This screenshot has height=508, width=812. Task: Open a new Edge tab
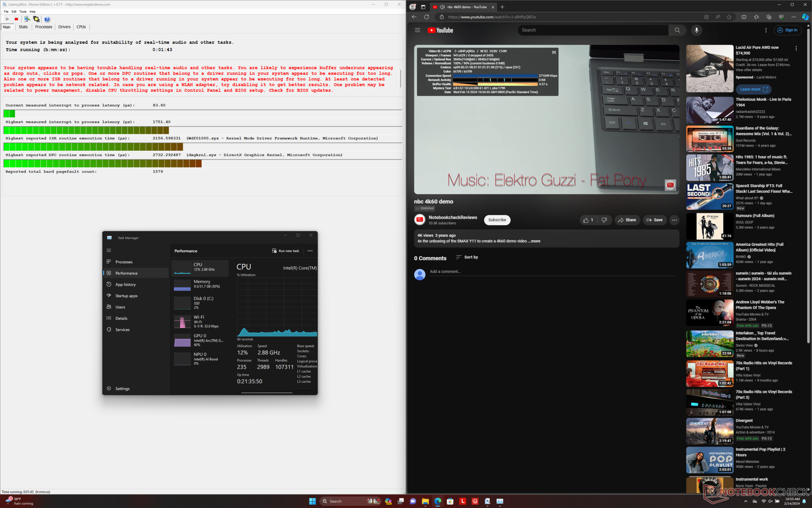502,7
